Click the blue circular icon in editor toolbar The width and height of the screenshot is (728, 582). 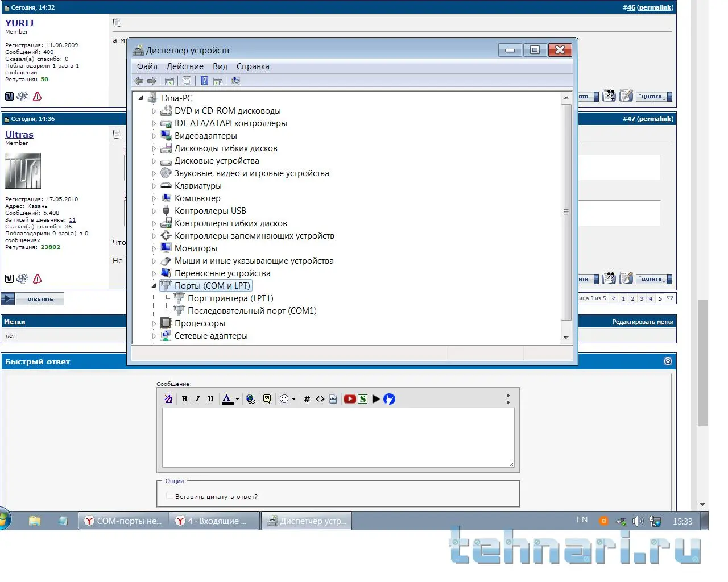tap(389, 399)
